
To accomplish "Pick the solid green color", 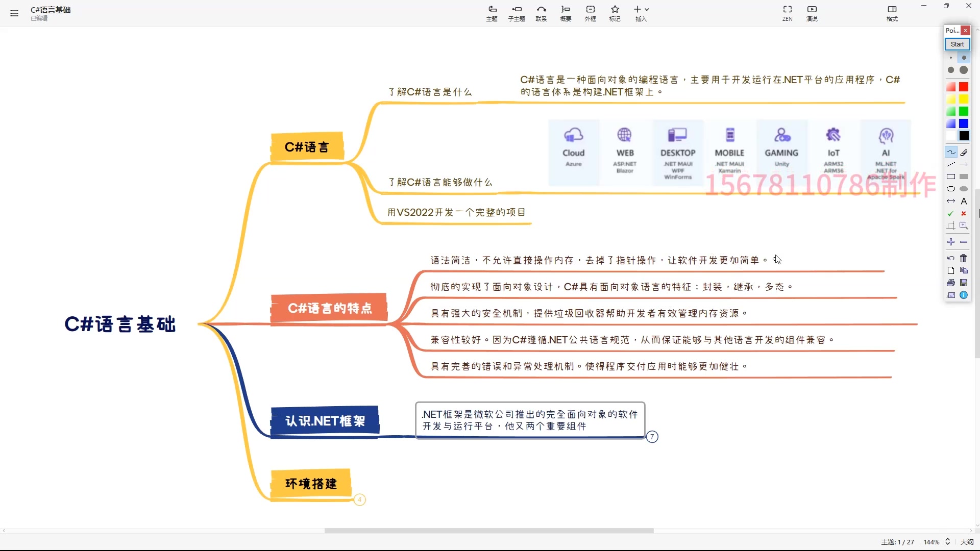I will [x=964, y=111].
